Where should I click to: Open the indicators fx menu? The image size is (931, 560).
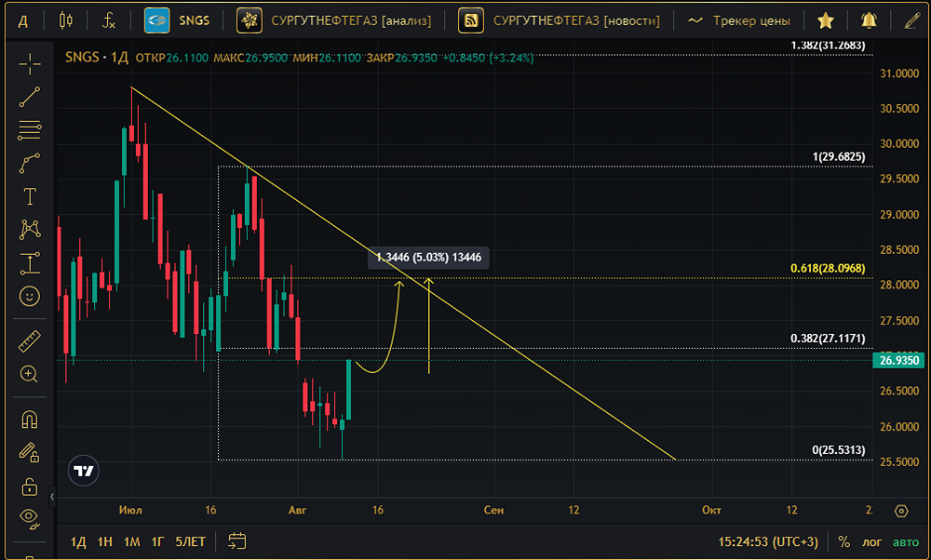(x=109, y=20)
